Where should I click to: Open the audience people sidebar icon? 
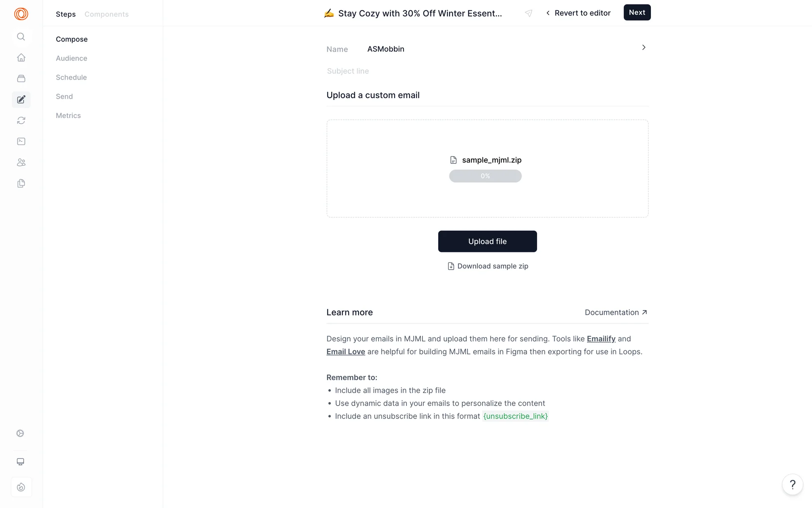21,163
